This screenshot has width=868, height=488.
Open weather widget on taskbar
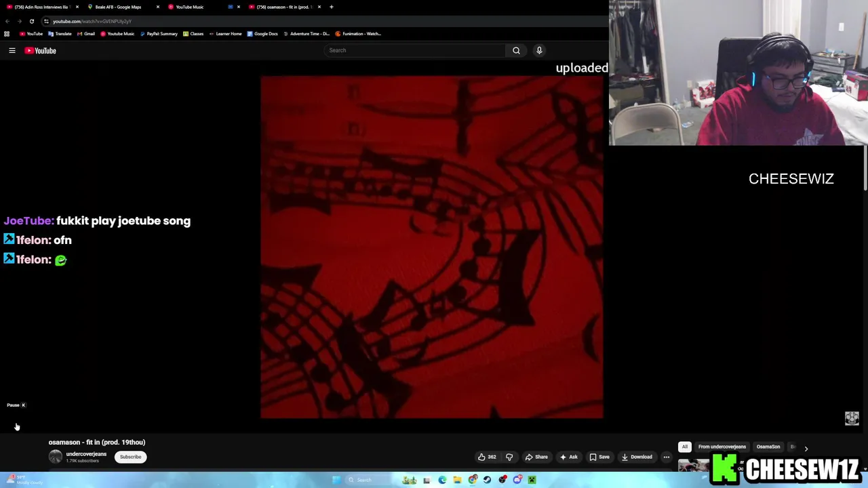(24, 480)
